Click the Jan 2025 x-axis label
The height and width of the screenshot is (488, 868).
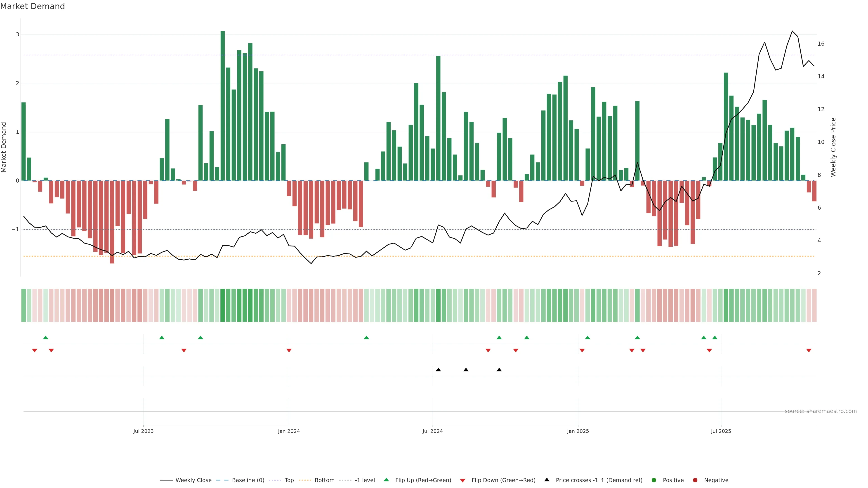point(578,431)
